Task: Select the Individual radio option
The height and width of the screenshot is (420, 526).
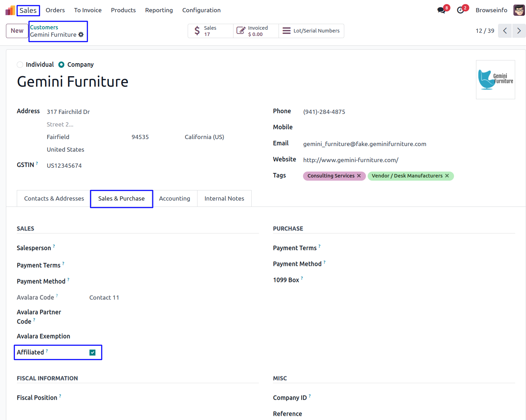Action: pyautogui.click(x=20, y=65)
